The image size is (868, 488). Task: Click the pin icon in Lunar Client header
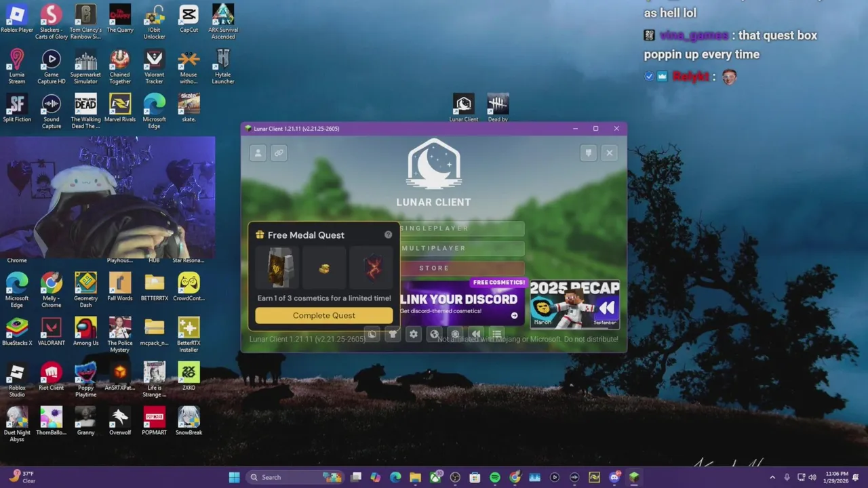[x=589, y=153]
